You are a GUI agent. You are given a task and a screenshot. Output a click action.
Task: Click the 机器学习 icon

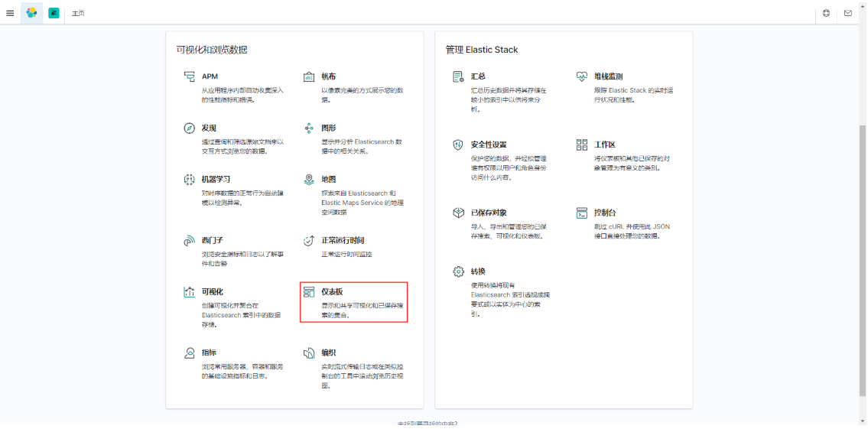pos(190,180)
